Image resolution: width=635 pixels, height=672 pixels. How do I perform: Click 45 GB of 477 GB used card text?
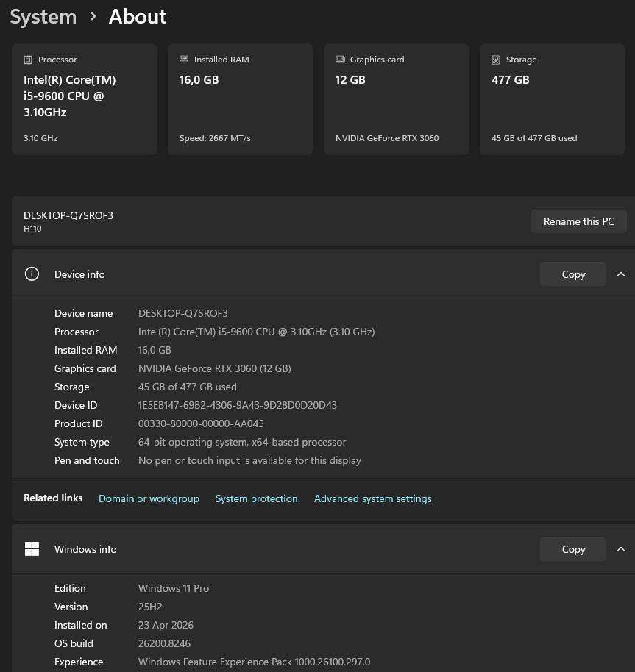533,138
